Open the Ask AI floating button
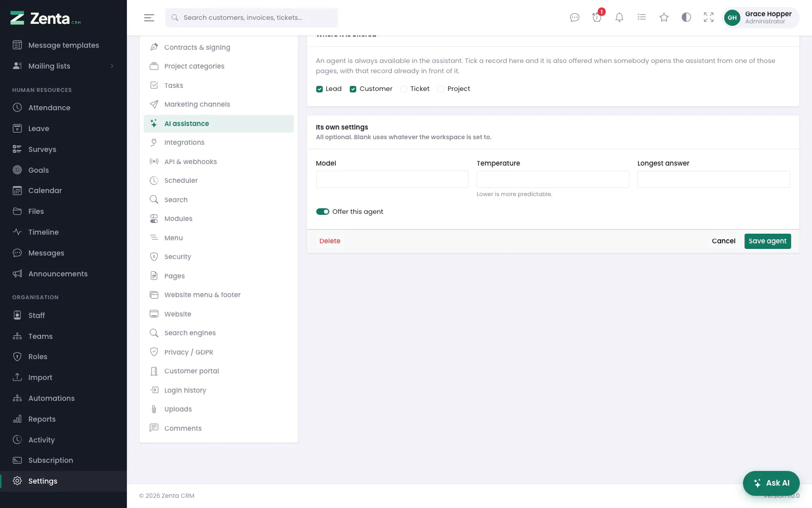812x508 pixels. pyautogui.click(x=771, y=483)
